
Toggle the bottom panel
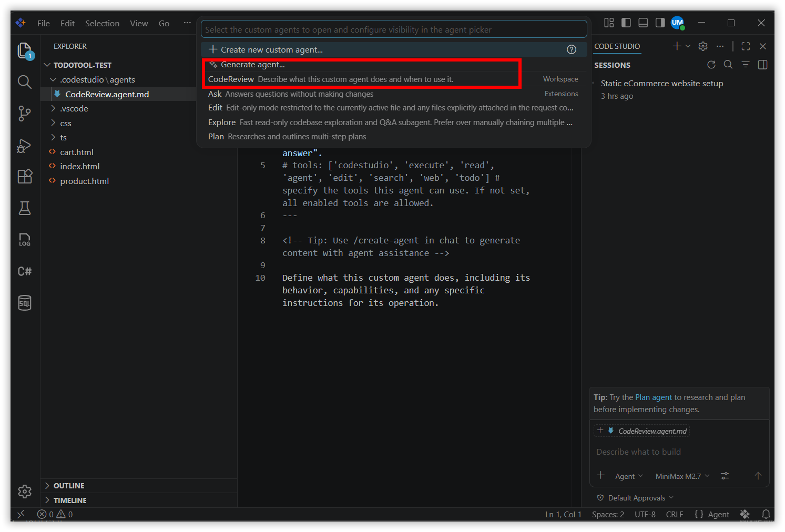(643, 23)
